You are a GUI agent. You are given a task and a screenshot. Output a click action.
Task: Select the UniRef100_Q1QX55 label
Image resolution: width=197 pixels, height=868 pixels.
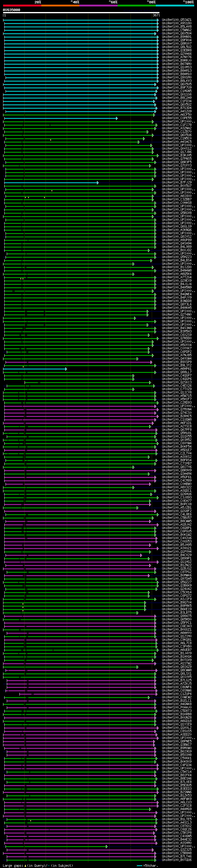(x=177, y=436)
